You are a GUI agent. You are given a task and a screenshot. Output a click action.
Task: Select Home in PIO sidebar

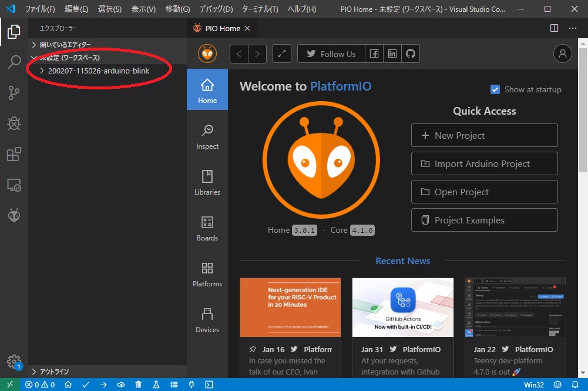coord(207,89)
